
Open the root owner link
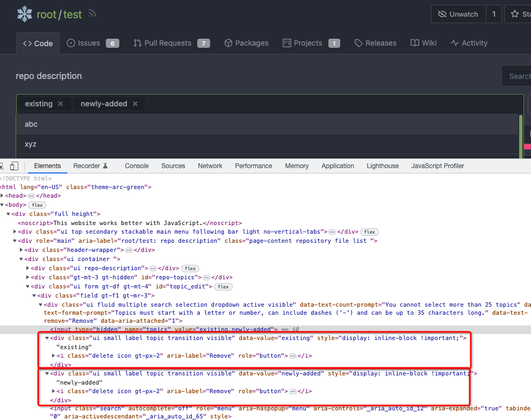pyautogui.click(x=46, y=15)
